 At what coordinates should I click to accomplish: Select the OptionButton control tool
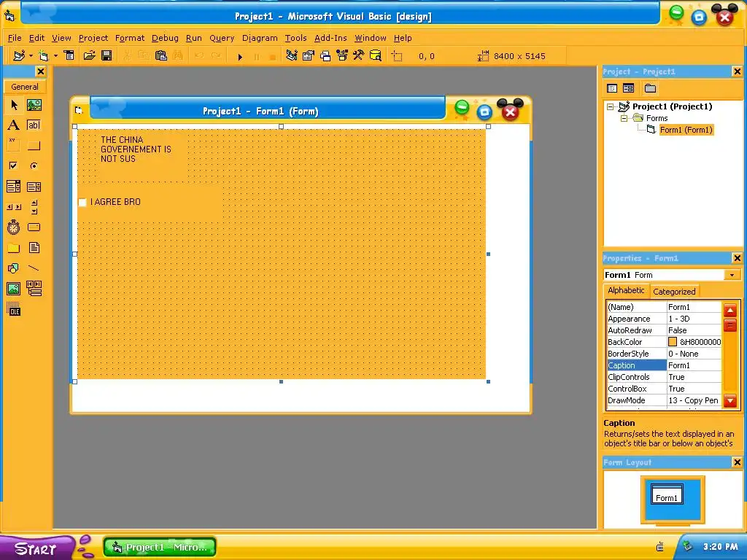(34, 166)
